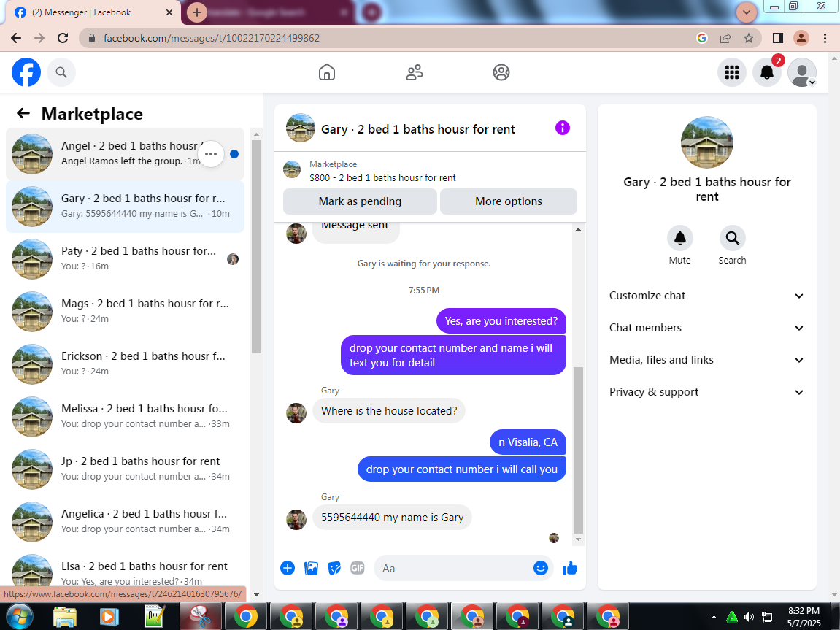Open the account profile avatar menu

point(802,72)
